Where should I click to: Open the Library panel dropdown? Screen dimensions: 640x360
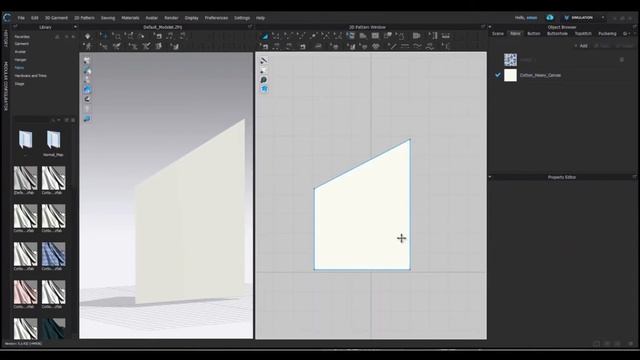(75, 27)
